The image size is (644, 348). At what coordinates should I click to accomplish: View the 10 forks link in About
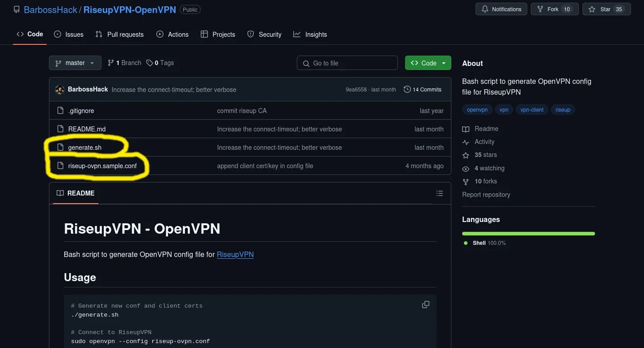[x=480, y=181]
